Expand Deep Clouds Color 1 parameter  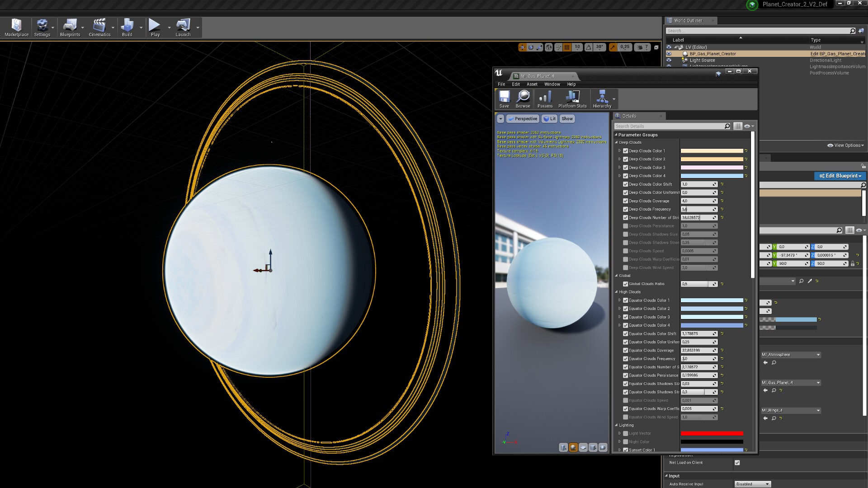pos(620,150)
